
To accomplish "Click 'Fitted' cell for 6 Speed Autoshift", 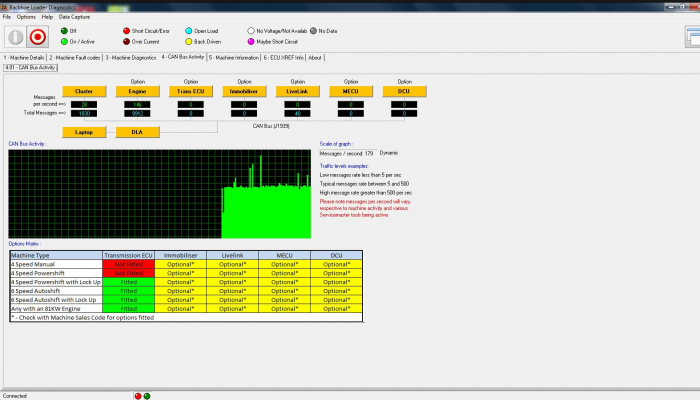I will (x=129, y=291).
